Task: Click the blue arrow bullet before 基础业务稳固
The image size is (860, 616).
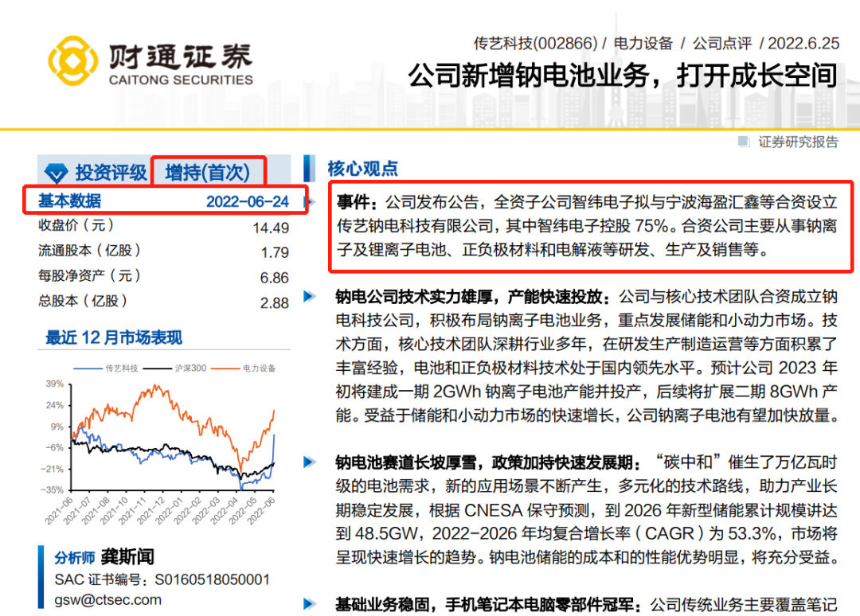Action: click(310, 604)
